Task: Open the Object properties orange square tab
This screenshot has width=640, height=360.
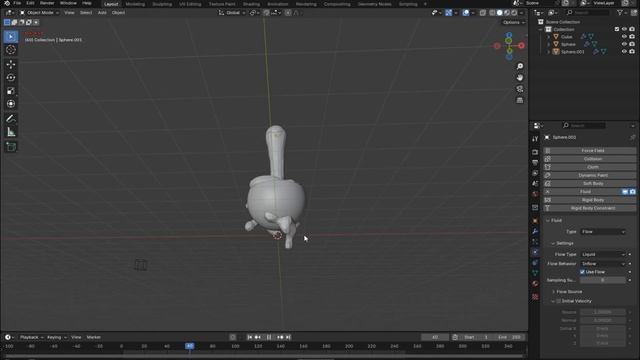Action: click(x=535, y=221)
